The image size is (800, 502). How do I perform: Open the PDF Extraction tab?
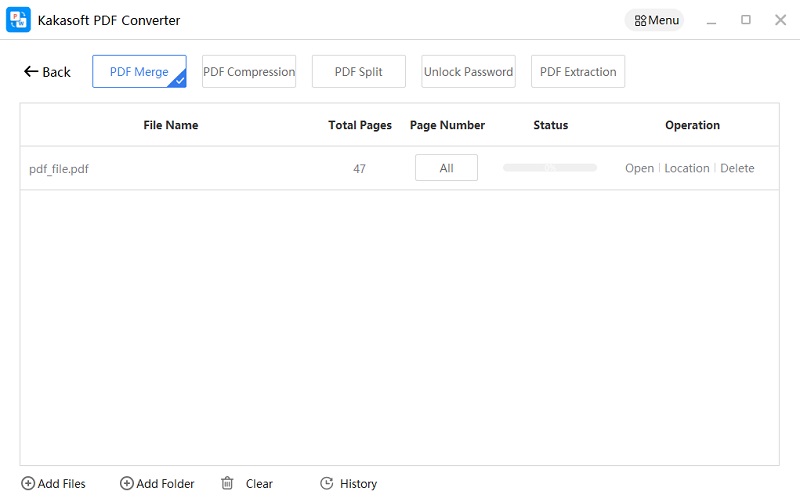point(578,71)
